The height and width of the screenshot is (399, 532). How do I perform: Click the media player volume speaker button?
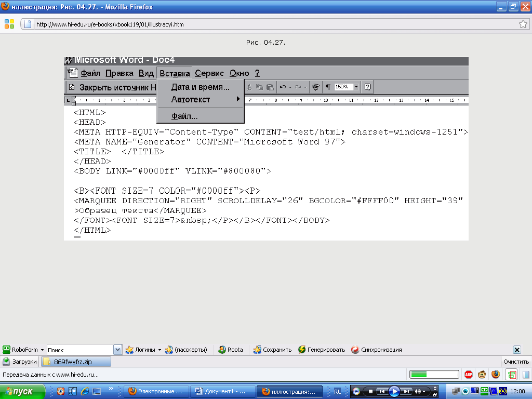[x=418, y=392]
